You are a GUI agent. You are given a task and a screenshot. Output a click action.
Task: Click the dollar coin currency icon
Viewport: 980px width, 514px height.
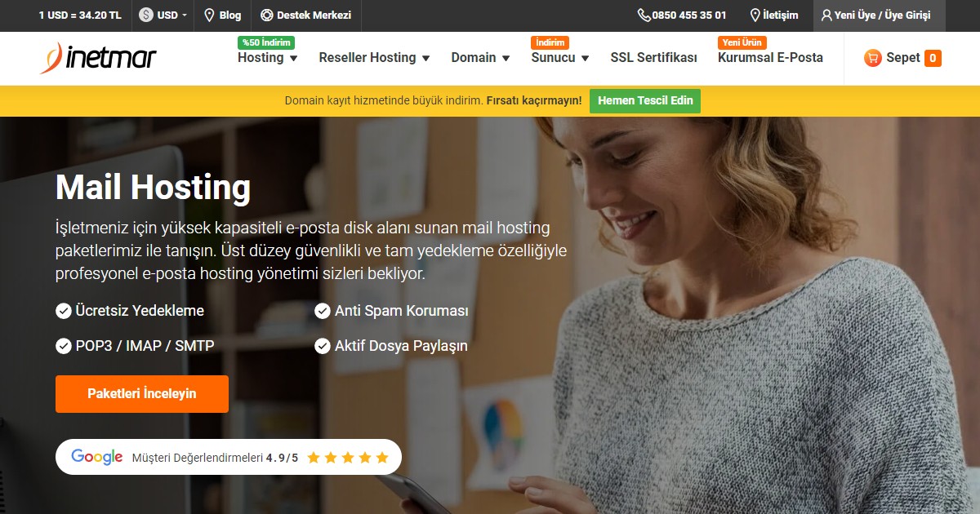[x=146, y=16]
